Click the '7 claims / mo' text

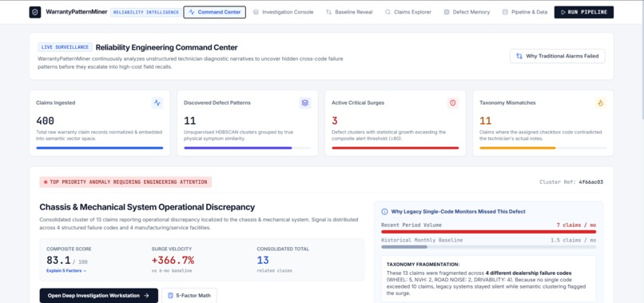pos(576,225)
